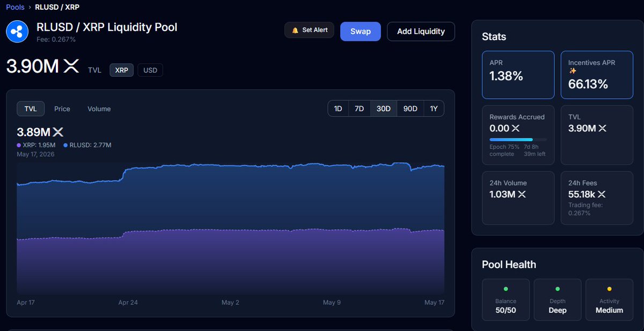Switch TVL display unit to XRP
This screenshot has width=644, height=331.
click(x=121, y=70)
